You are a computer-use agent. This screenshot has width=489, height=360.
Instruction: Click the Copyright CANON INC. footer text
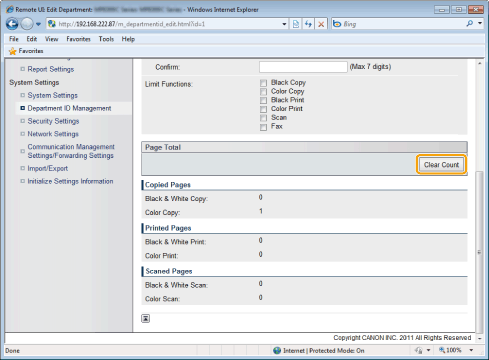402,338
